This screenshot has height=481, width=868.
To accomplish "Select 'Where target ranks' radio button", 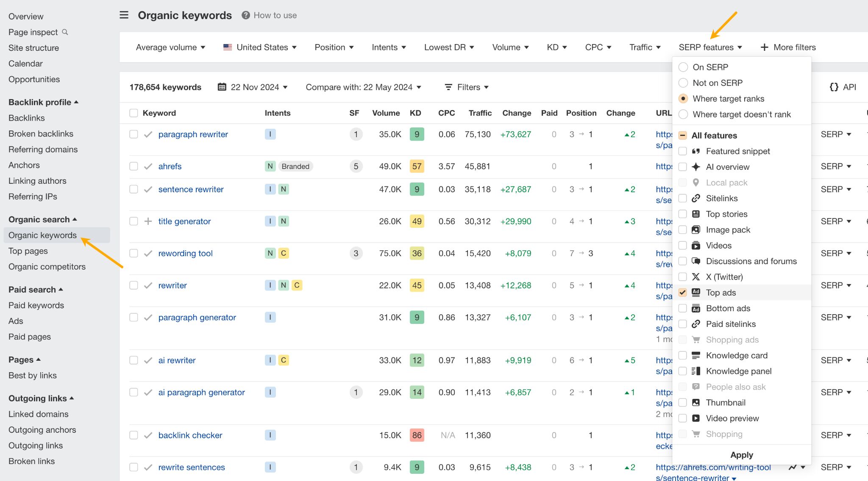I will (684, 98).
